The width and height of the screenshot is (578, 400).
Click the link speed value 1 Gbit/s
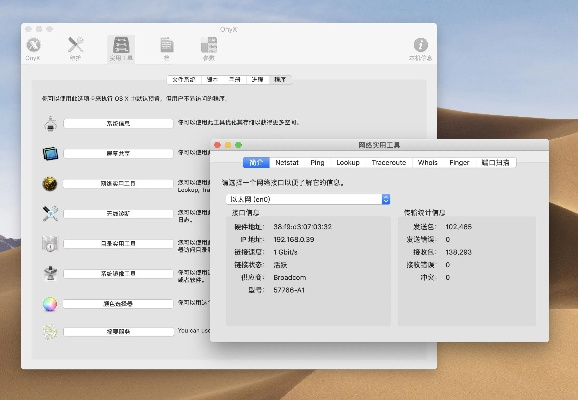pos(285,252)
